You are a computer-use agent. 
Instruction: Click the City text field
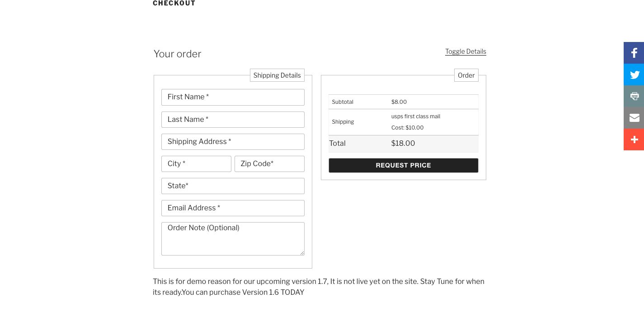(196, 164)
